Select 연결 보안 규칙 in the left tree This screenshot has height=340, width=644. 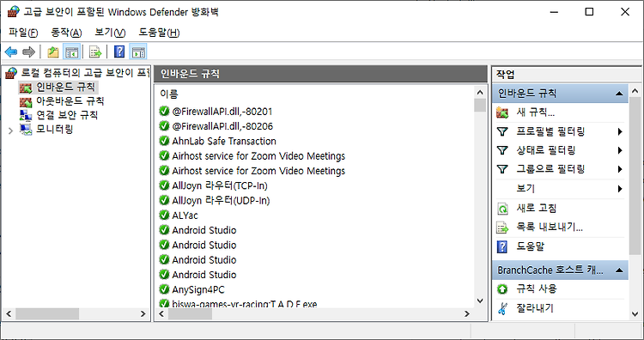67,115
